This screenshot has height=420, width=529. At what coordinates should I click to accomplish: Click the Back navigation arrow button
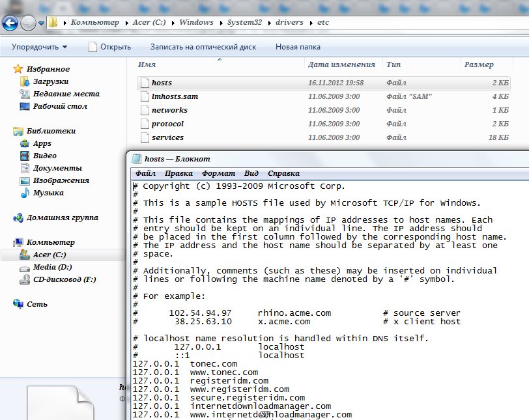[10, 23]
